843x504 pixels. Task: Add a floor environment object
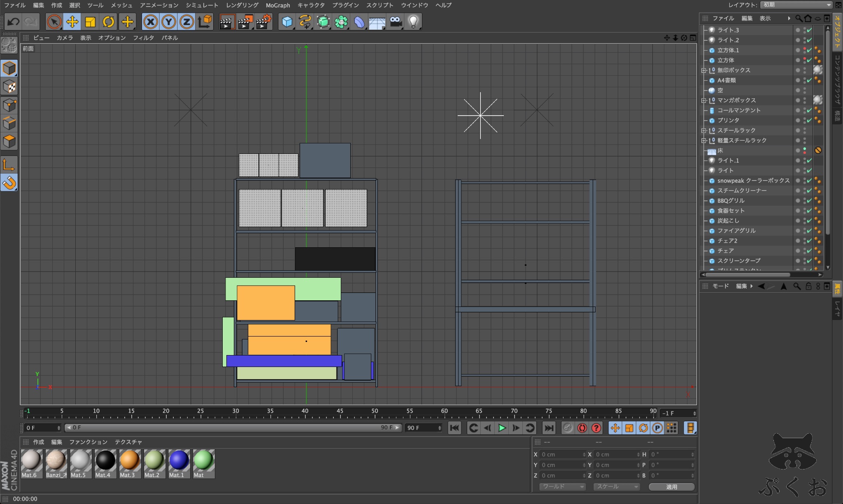click(x=377, y=21)
